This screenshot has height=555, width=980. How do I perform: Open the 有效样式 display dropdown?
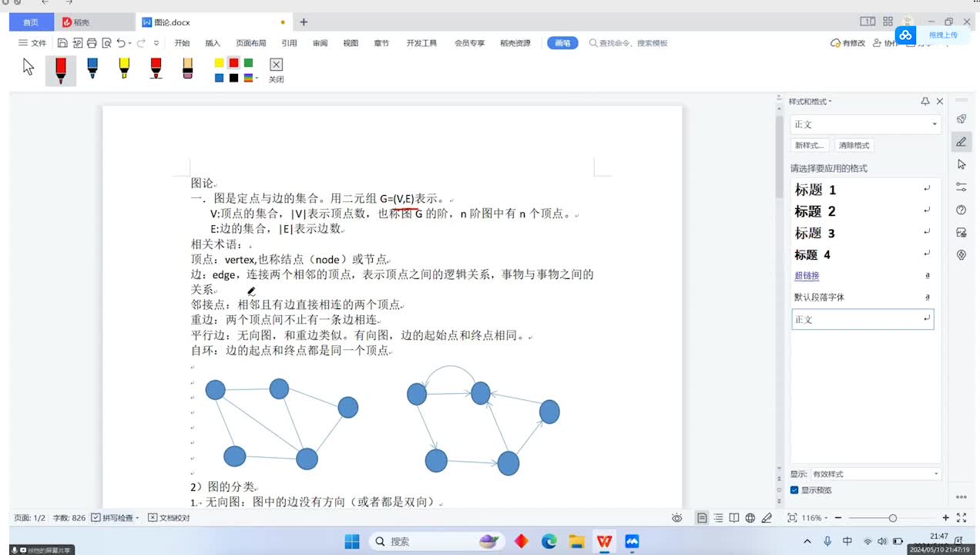[x=875, y=474]
